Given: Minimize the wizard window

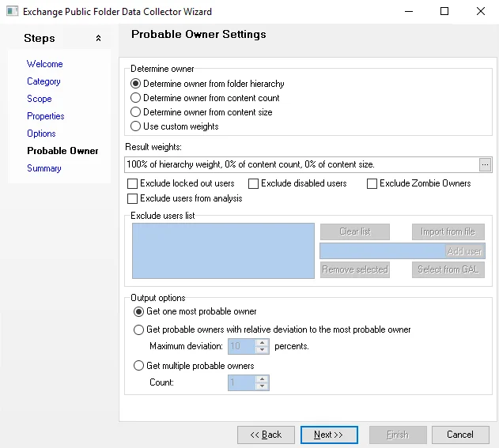Looking at the screenshot, I should (x=409, y=11).
